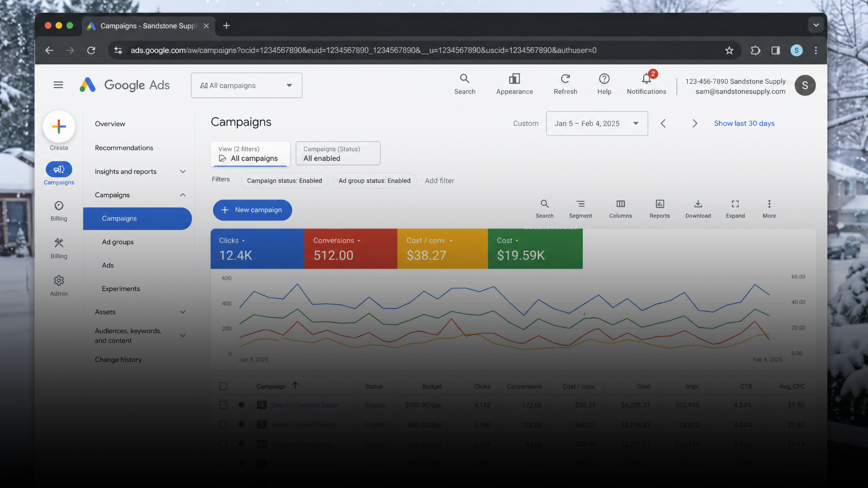Expand the table to full screen
The image size is (868, 488).
click(736, 209)
